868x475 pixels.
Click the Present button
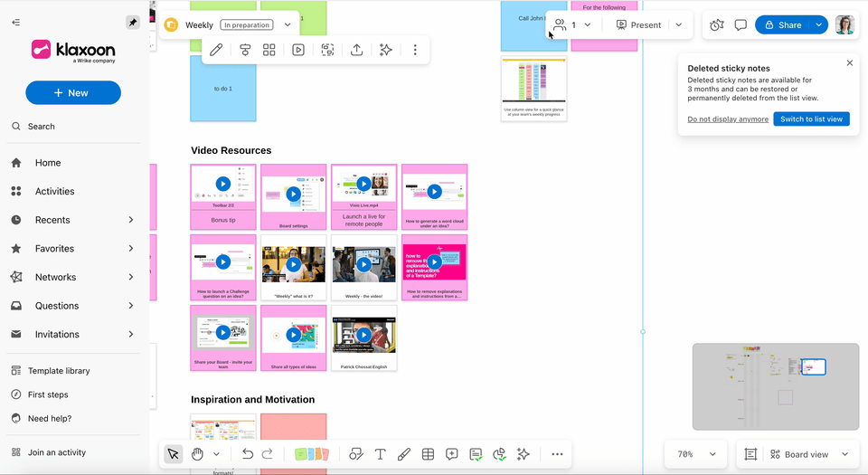639,25
